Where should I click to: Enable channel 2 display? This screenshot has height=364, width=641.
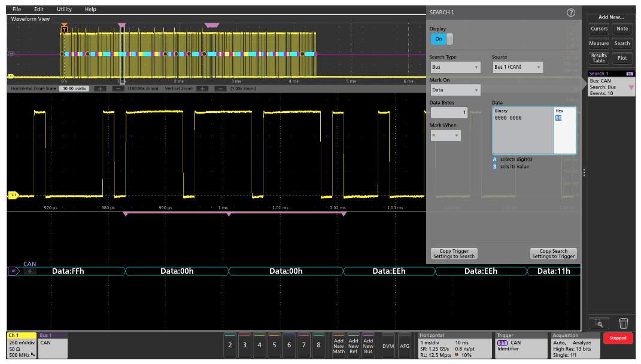pyautogui.click(x=229, y=345)
